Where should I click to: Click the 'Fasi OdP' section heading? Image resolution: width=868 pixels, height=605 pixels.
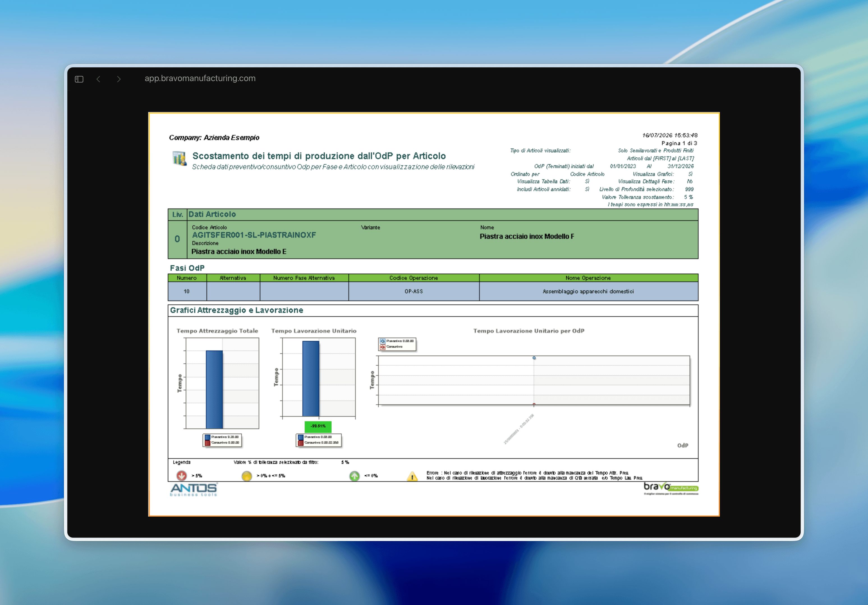tap(187, 268)
